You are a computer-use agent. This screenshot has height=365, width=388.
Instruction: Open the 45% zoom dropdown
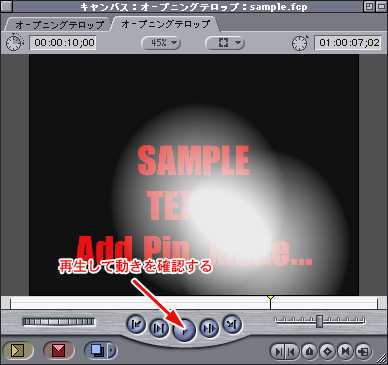161,43
